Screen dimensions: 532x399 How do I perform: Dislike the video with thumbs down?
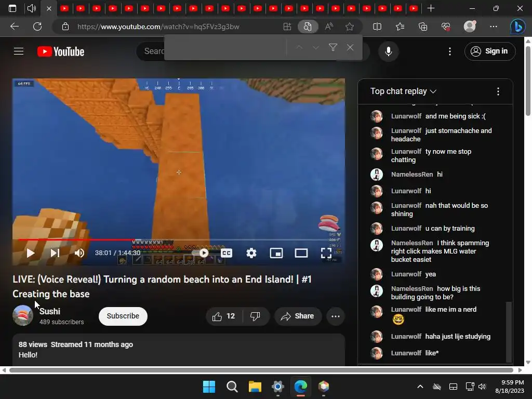pos(255,316)
